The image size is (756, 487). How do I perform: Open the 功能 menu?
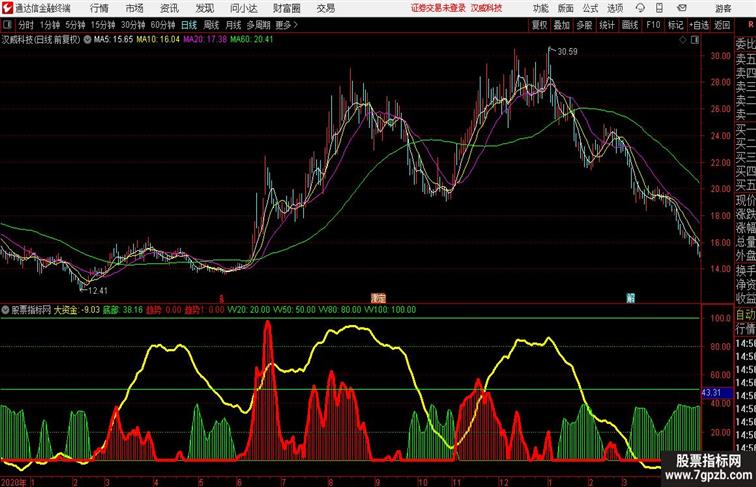(x=541, y=8)
